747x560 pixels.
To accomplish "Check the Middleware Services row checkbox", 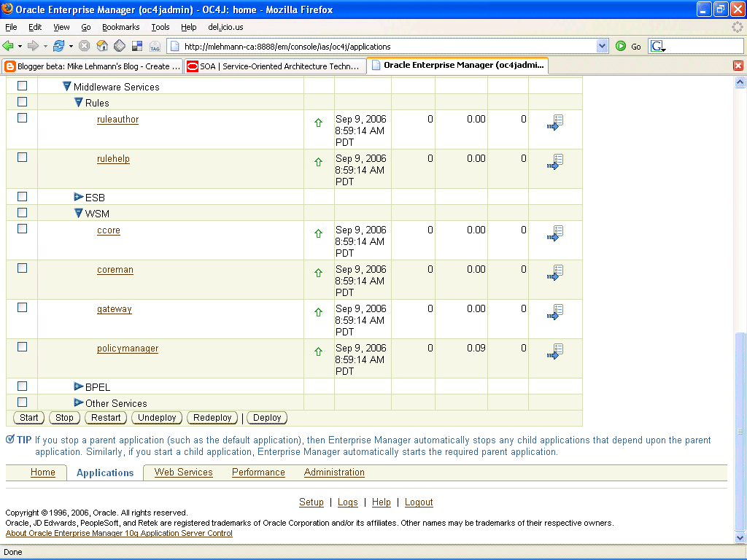I will coord(23,86).
